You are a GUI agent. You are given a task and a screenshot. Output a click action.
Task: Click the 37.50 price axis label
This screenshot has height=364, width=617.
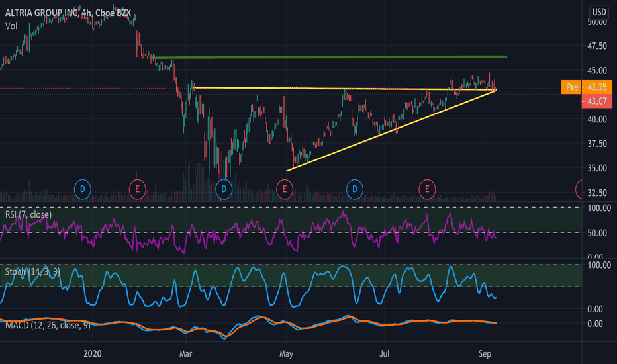[597, 144]
